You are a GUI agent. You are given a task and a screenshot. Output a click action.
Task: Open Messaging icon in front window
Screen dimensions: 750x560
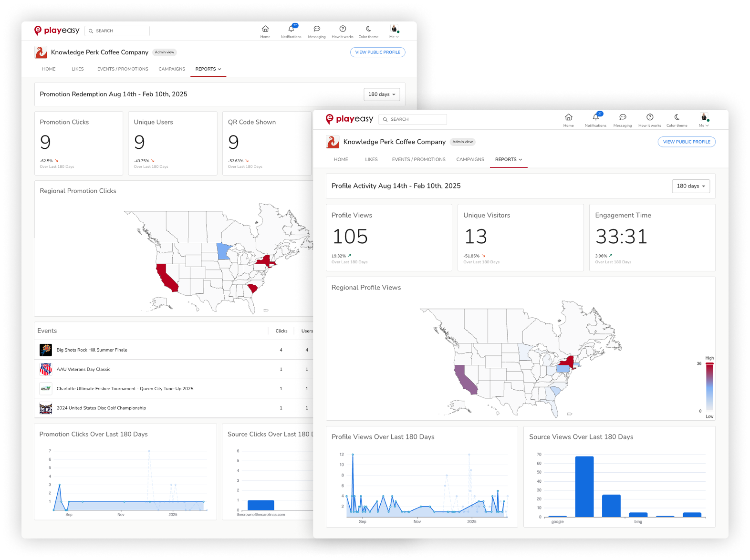coord(623,117)
